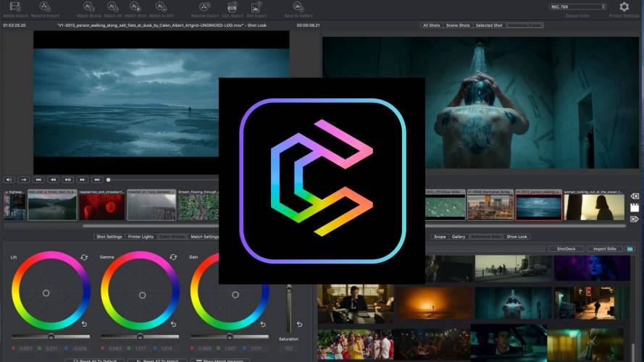Select the stream flowing through forest thumbnail
Screen dimensions: 644x362
point(198,205)
